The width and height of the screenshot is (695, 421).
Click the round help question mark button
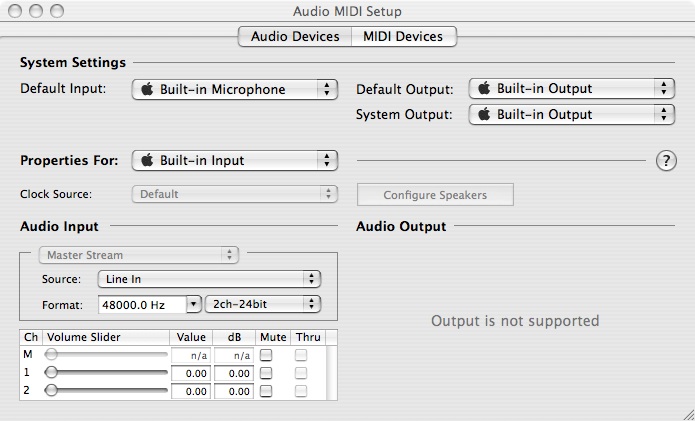click(666, 161)
